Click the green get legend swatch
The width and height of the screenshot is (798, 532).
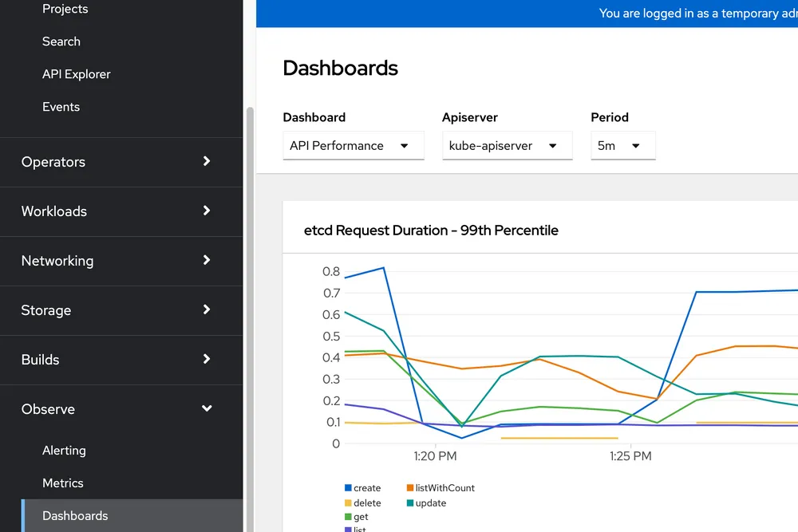[x=349, y=517]
